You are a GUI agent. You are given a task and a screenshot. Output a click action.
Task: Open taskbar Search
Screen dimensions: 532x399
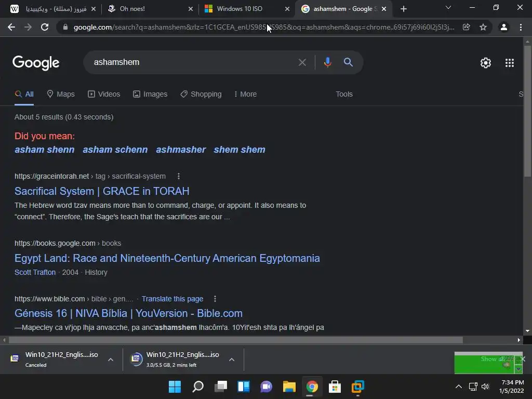198,387
